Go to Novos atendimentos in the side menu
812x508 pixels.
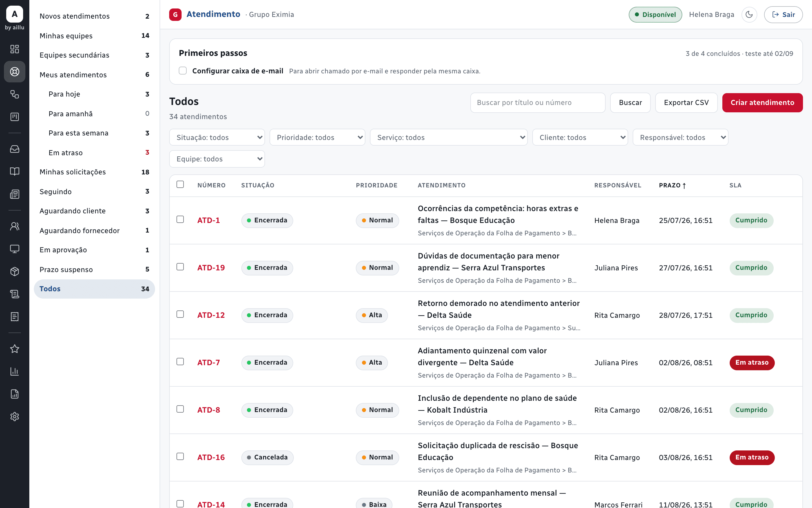pyautogui.click(x=94, y=16)
